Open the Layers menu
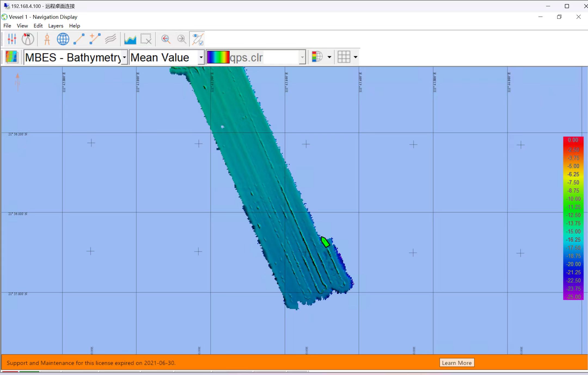 (x=56, y=26)
